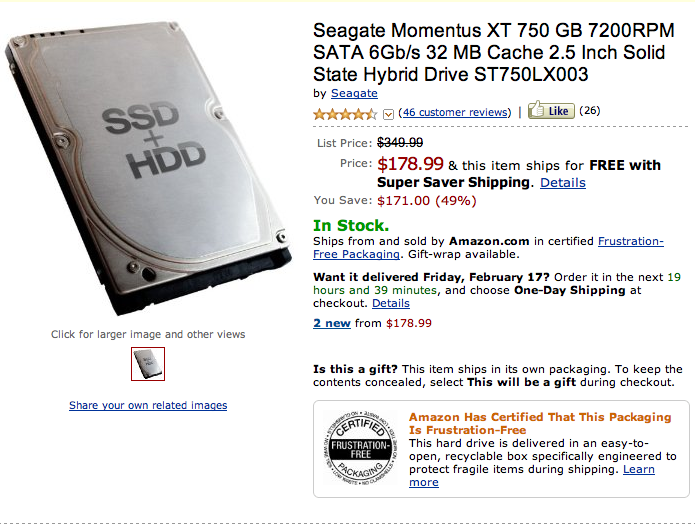695x524 pixels.
Task: Open Super Saver Shipping Details link
Action: click(563, 183)
